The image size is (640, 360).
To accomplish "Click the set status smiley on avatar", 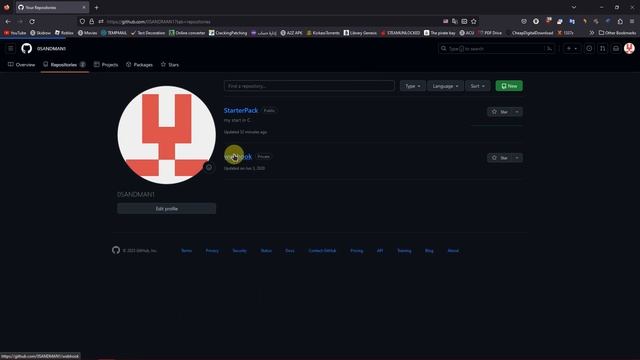I will (209, 167).
